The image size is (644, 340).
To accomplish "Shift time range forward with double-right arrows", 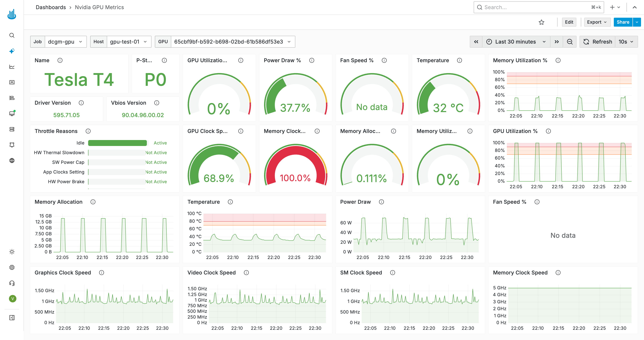I will point(556,42).
